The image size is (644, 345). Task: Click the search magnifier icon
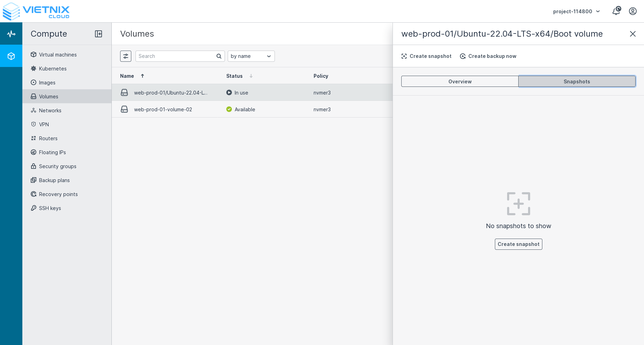[x=219, y=56]
